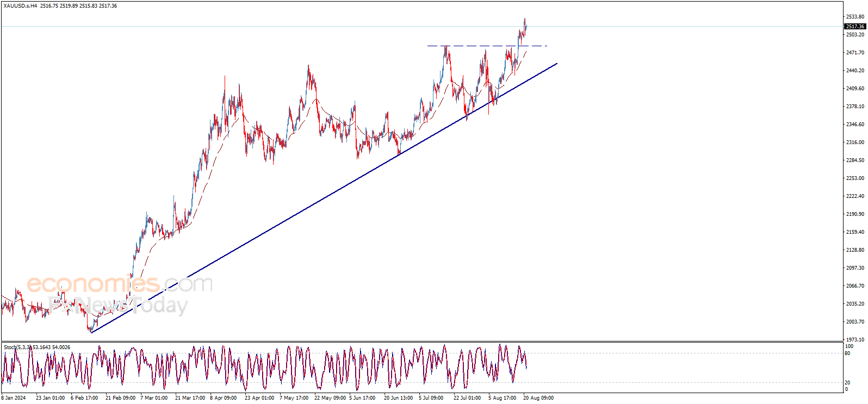The width and height of the screenshot is (868, 404).
Task: Click the 7 May 17:00 date label
Action: 294,398
